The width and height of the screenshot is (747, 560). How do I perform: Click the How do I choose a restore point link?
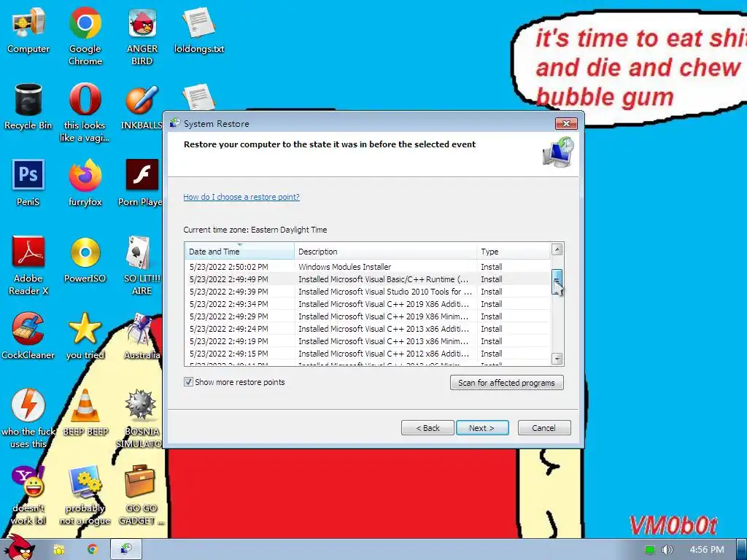click(x=241, y=197)
